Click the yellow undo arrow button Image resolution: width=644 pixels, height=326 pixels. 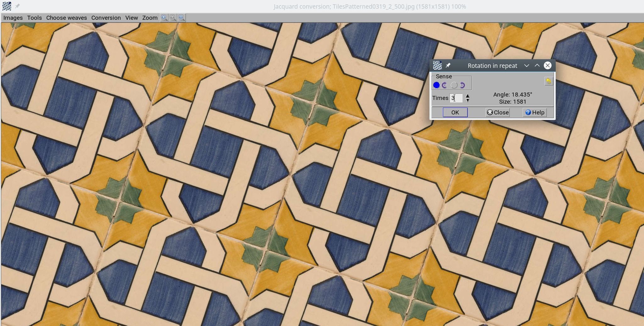(548, 81)
